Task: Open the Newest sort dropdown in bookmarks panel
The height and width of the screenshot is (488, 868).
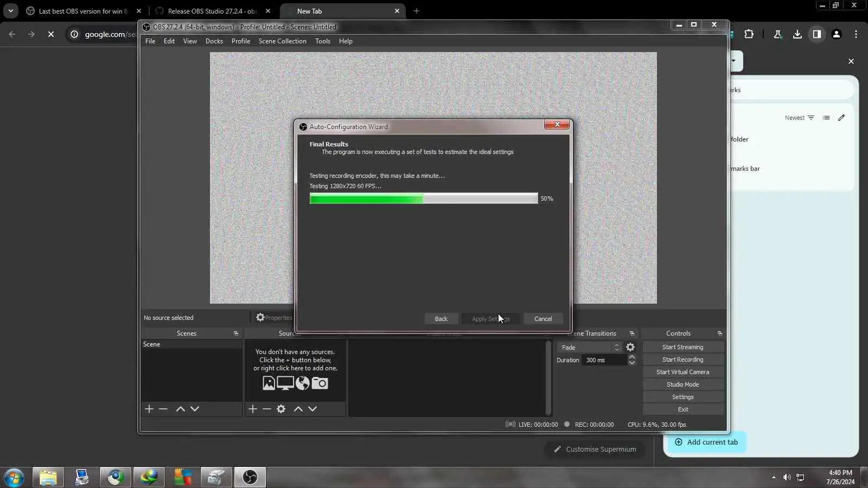Action: pos(800,118)
